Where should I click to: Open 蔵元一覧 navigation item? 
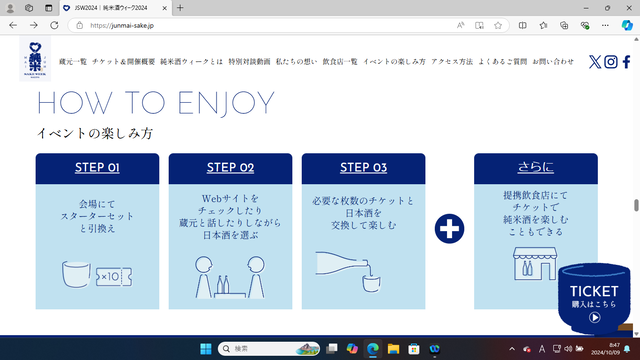[73, 62]
